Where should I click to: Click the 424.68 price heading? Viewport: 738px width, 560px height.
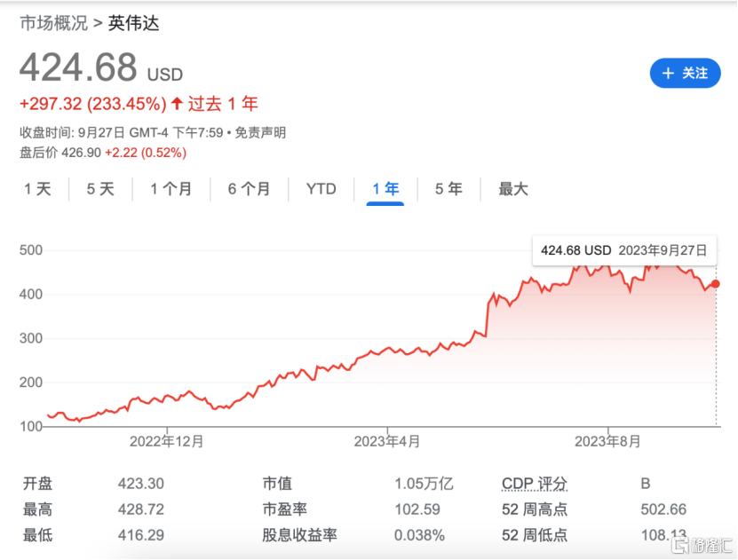[78, 67]
